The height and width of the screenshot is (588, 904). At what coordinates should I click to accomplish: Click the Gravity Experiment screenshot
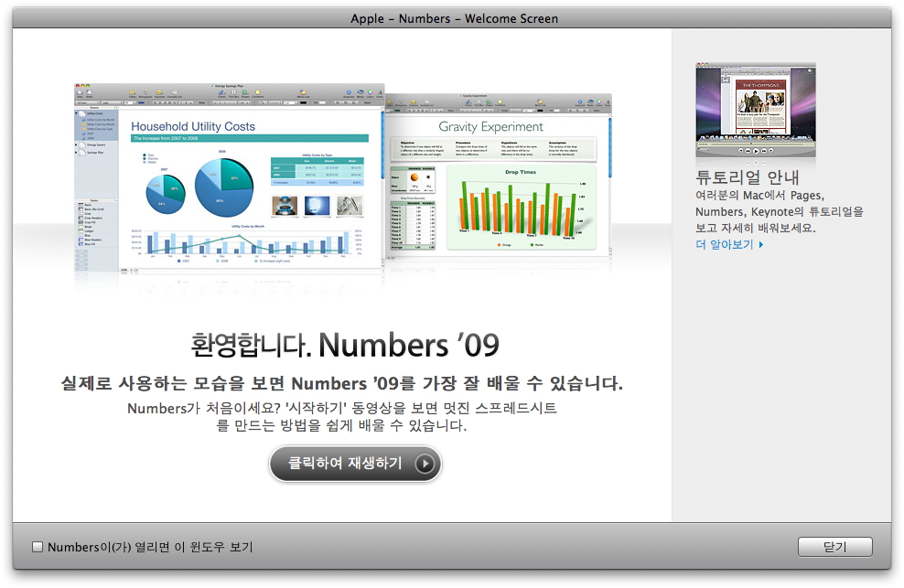(x=498, y=176)
